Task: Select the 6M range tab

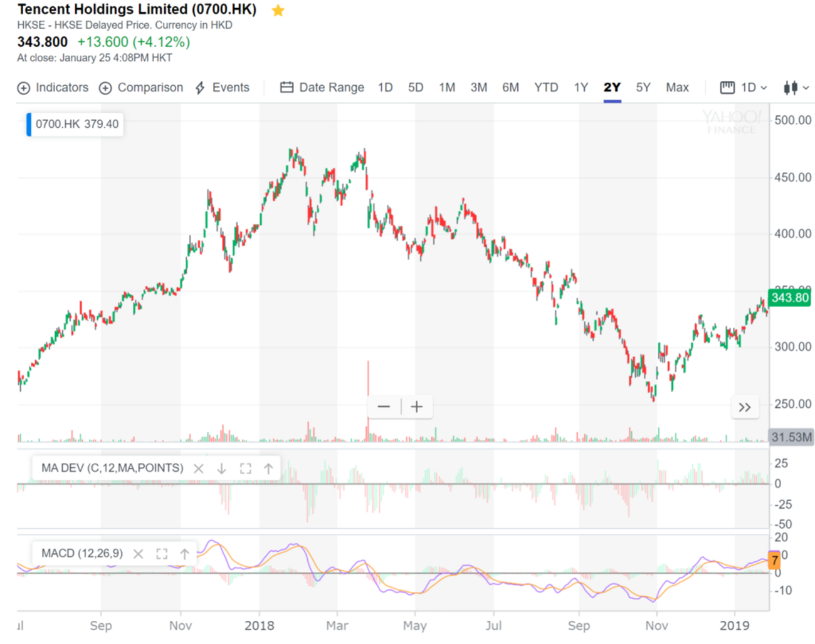Action: 510,88
